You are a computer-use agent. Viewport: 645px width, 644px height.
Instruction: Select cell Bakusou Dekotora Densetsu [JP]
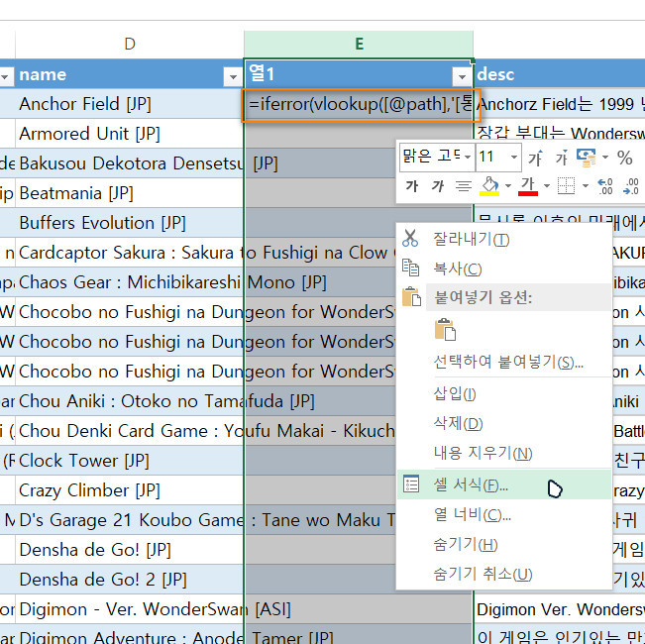(x=130, y=163)
